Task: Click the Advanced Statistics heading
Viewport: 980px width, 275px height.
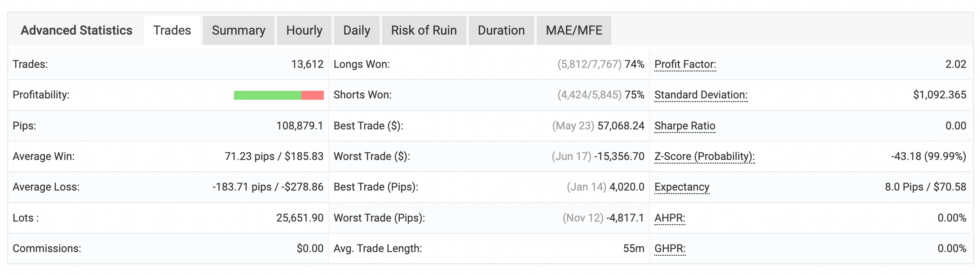Action: pyautogui.click(x=76, y=31)
